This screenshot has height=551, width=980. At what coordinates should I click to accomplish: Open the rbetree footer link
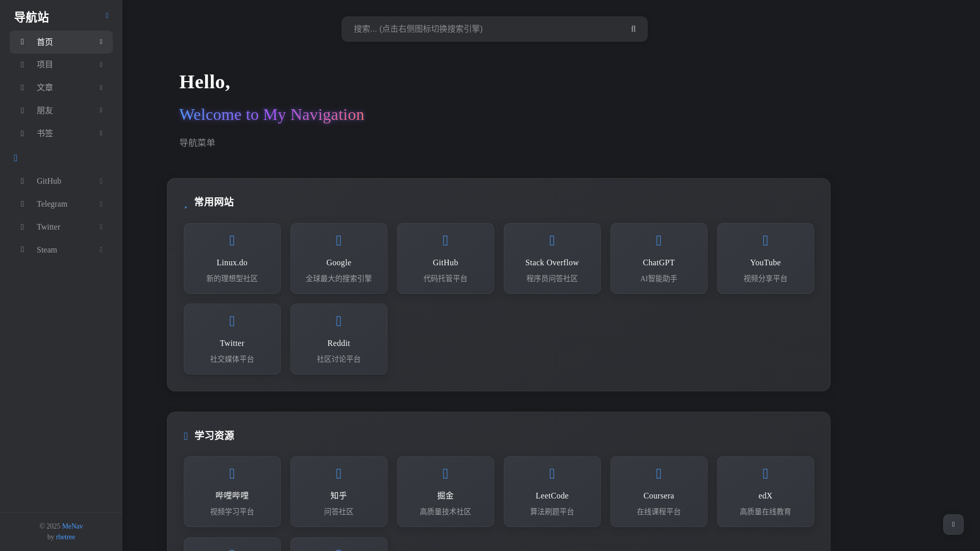pos(65,537)
